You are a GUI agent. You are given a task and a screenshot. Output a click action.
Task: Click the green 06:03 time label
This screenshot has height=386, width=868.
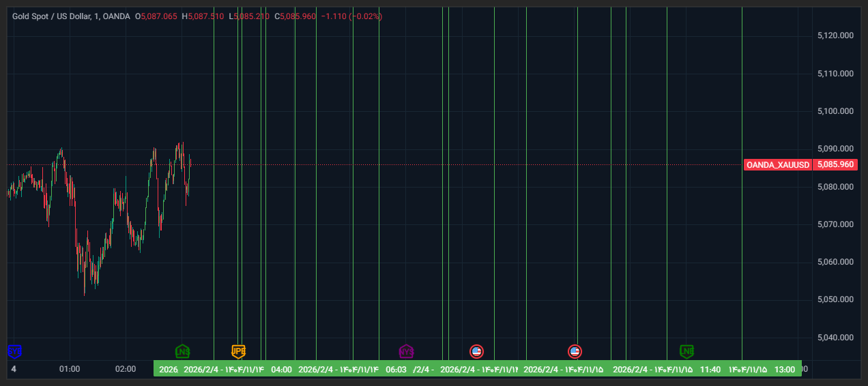pyautogui.click(x=396, y=370)
